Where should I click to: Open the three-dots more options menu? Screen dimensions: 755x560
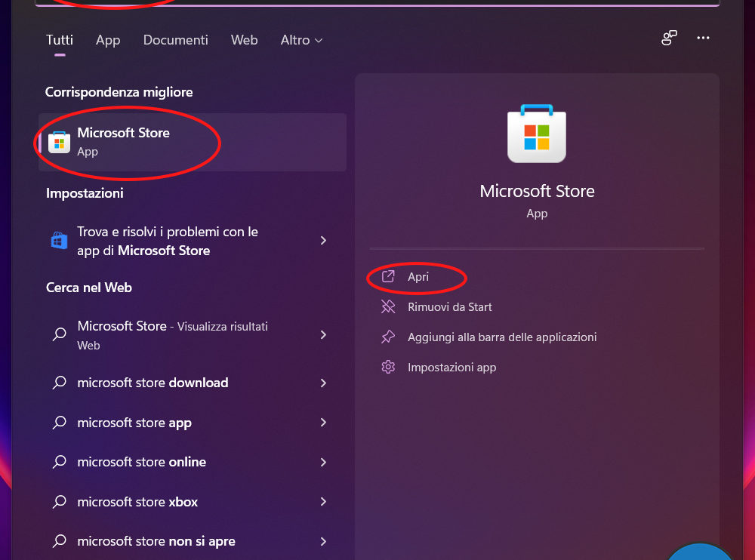[x=704, y=38]
